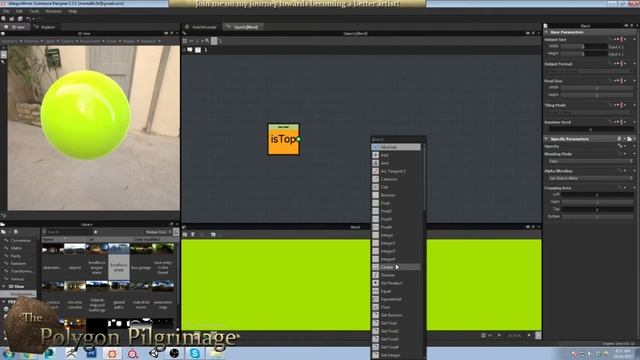Image resolution: width=640 pixels, height=360 pixels.
Task: Click the icon beside Get Boolean
Action: point(376,315)
